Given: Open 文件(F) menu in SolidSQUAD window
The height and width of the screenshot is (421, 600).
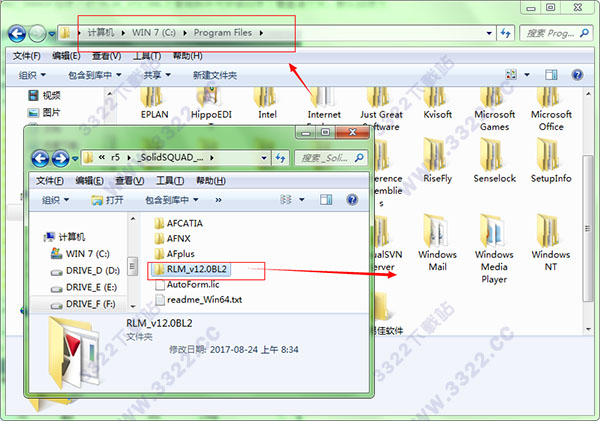Looking at the screenshot, I should click(x=50, y=181).
